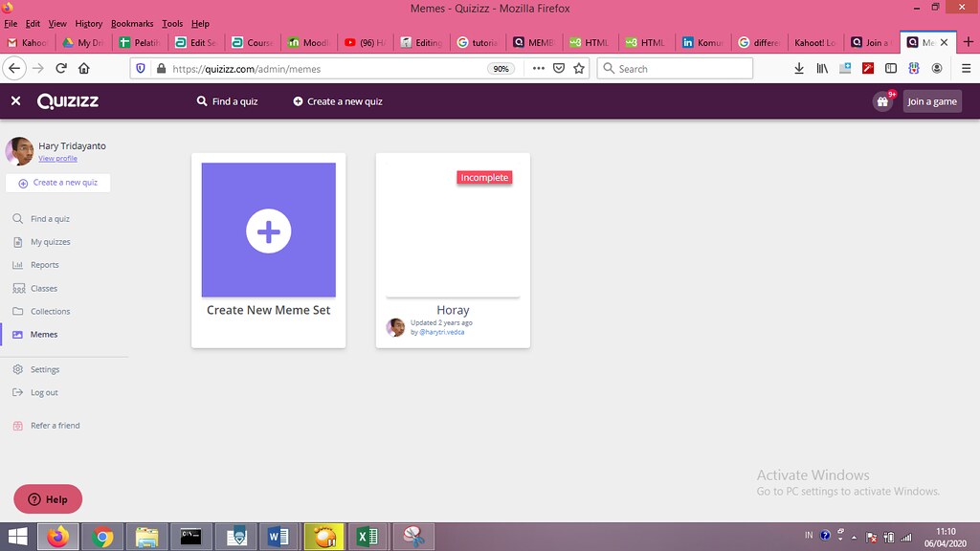
Task: Show hidden system tray icons arrow
Action: click(854, 538)
